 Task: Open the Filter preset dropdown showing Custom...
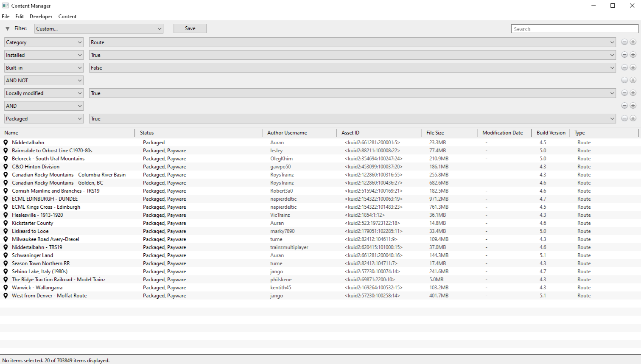pyautogui.click(x=99, y=28)
